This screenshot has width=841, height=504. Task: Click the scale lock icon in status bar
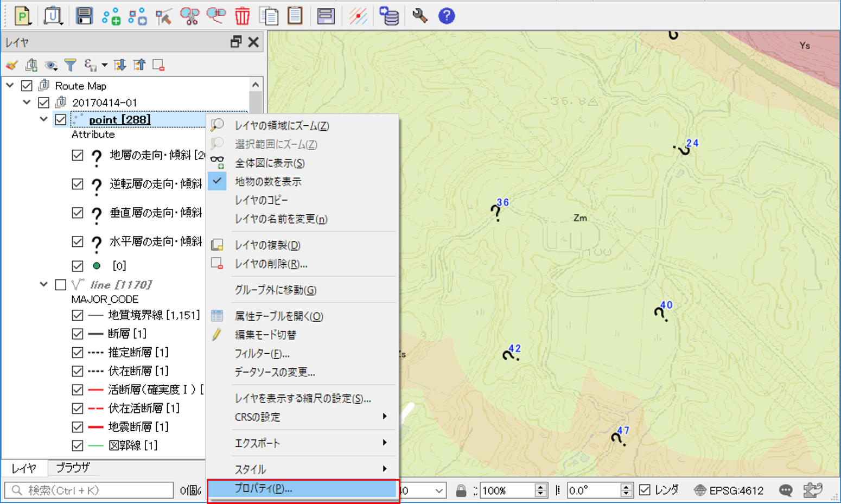461,490
